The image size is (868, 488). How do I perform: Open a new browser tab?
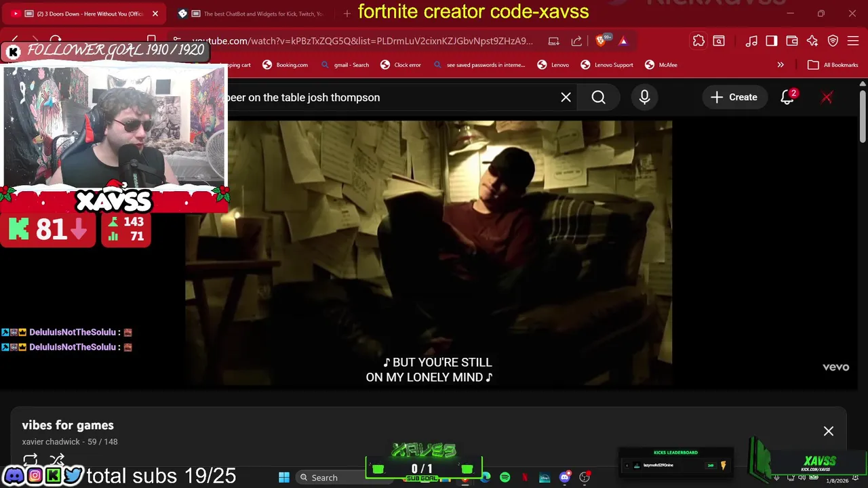click(347, 14)
